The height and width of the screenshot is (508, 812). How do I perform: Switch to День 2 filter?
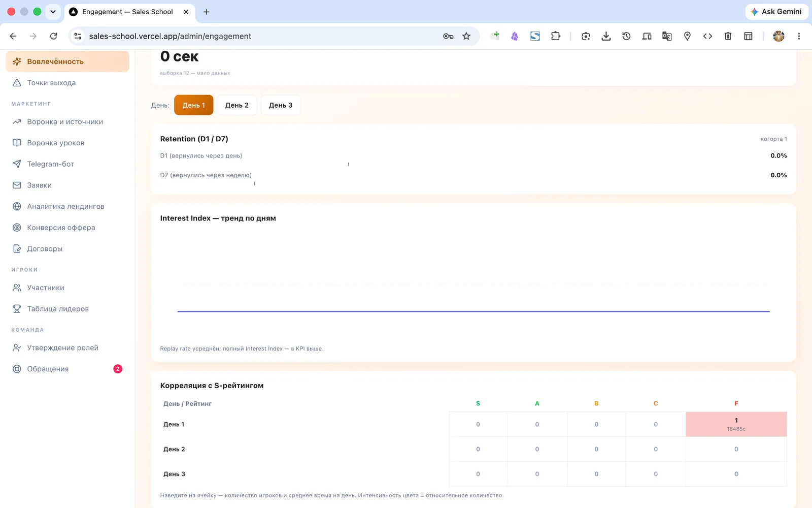pos(237,105)
